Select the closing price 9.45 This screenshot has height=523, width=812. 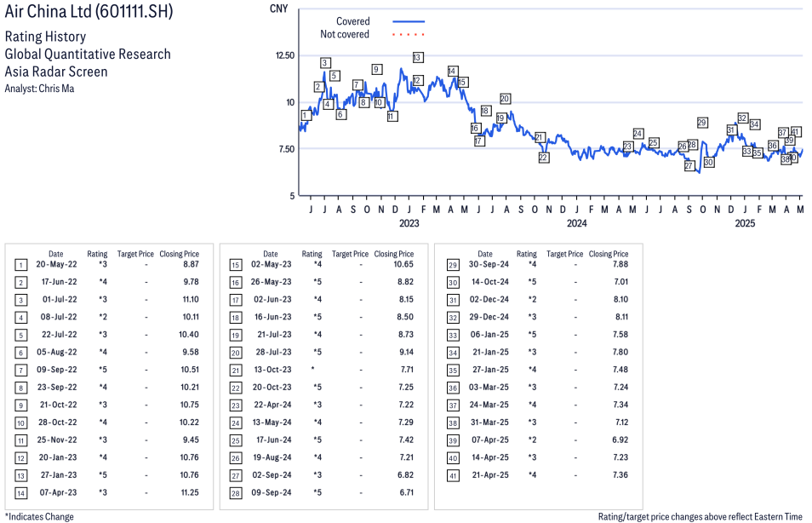(192, 440)
